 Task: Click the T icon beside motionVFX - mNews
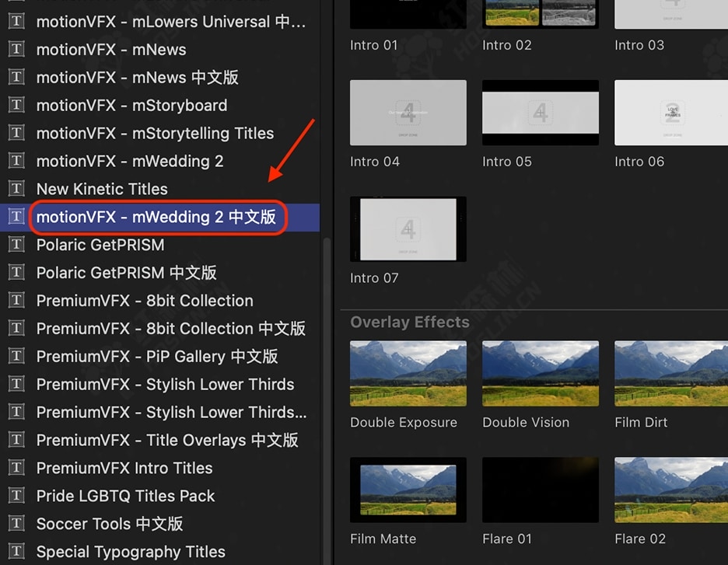click(16, 49)
